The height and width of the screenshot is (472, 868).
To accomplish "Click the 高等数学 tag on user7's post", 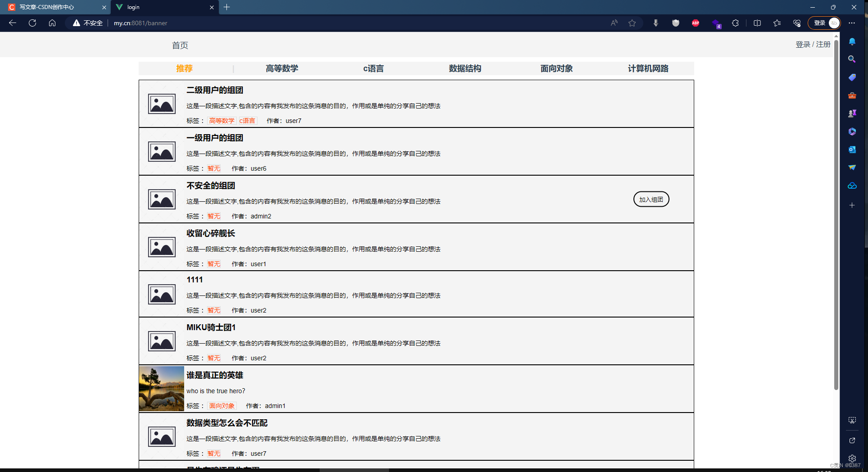I will click(x=222, y=121).
